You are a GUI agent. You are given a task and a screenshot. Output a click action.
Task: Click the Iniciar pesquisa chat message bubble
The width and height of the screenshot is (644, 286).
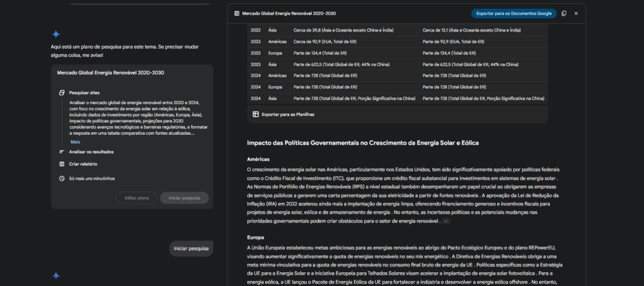click(x=191, y=249)
